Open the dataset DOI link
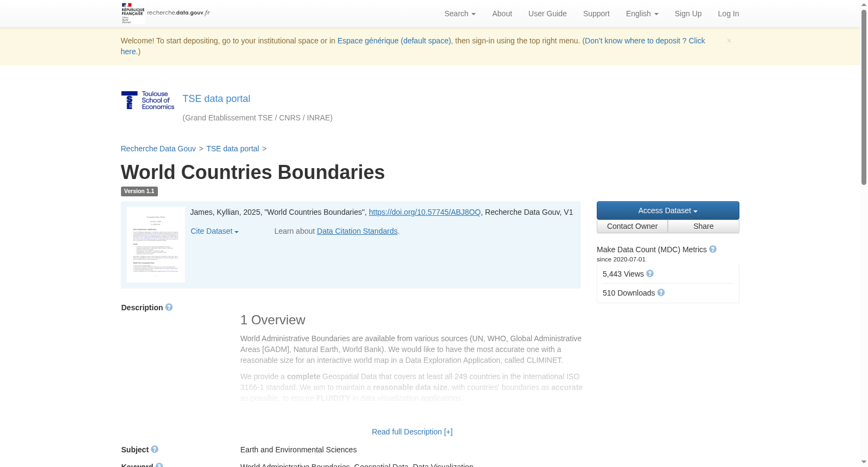The image size is (868, 467). (425, 212)
